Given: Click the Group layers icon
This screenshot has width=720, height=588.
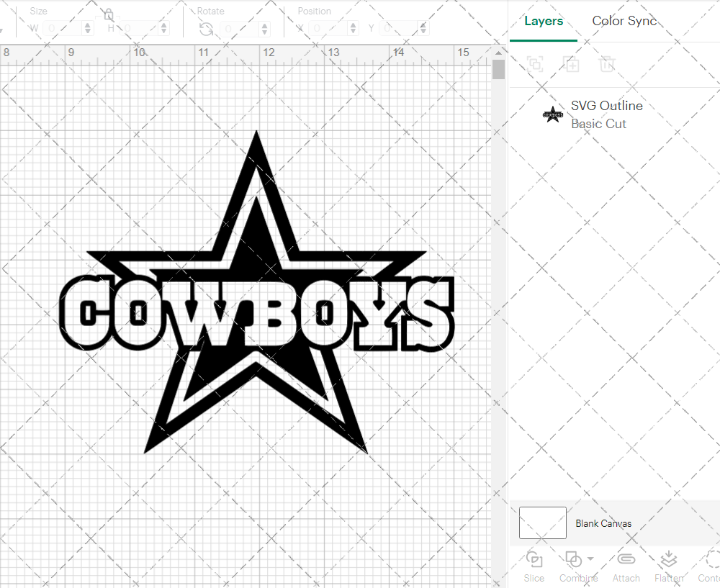Looking at the screenshot, I should (535, 64).
